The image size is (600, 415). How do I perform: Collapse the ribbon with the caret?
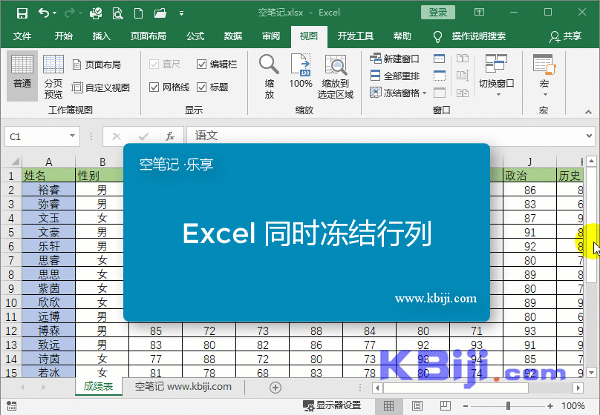[588, 112]
